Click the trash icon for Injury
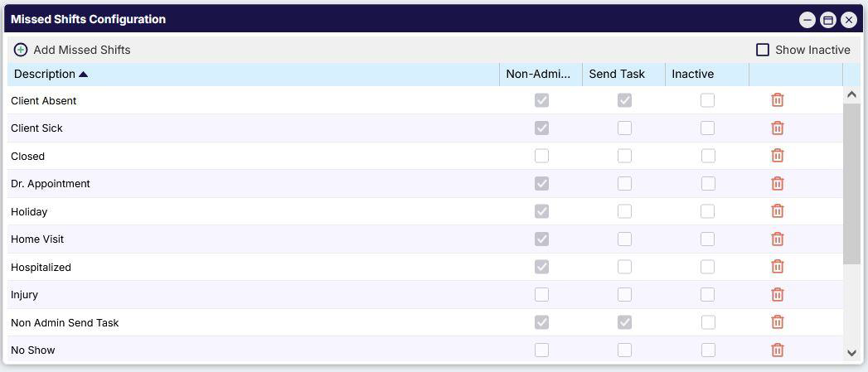 coord(777,294)
